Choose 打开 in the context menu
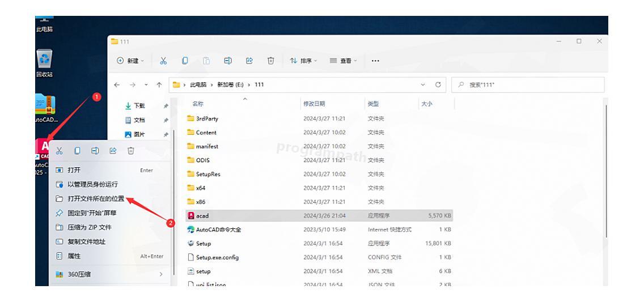 (109, 170)
